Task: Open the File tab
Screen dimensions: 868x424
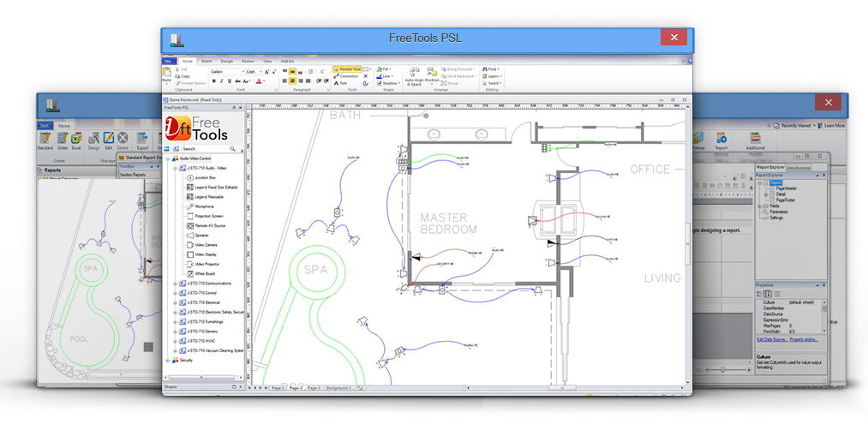Action: coord(170,61)
